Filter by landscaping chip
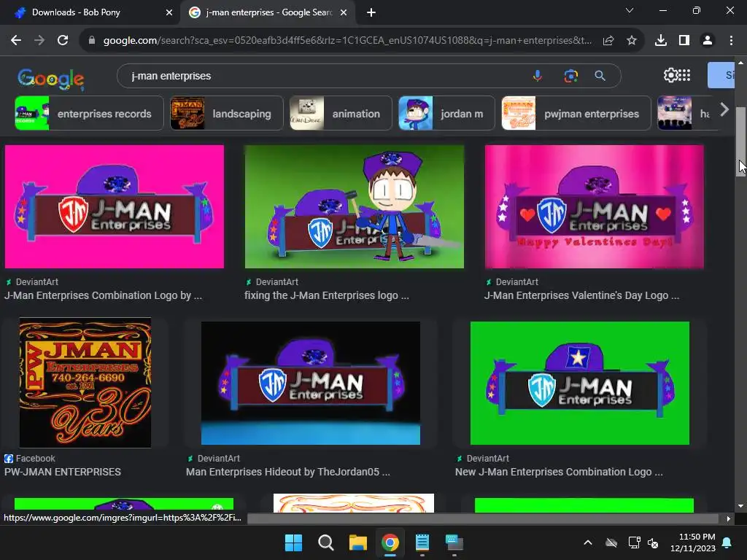Screen dimensions: 747x560 (227, 113)
